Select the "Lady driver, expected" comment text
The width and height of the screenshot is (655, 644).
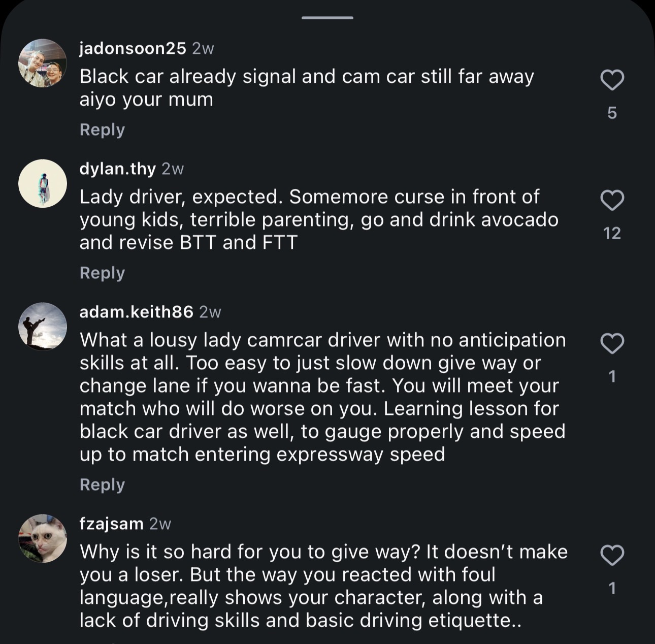coord(318,219)
